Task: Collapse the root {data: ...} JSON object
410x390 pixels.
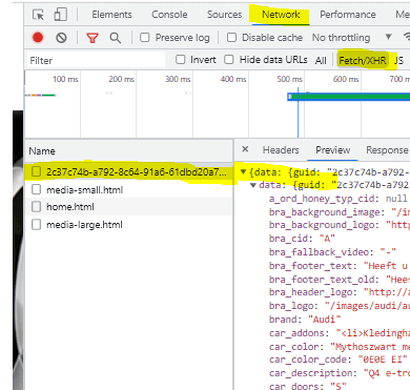Action: click(243, 172)
